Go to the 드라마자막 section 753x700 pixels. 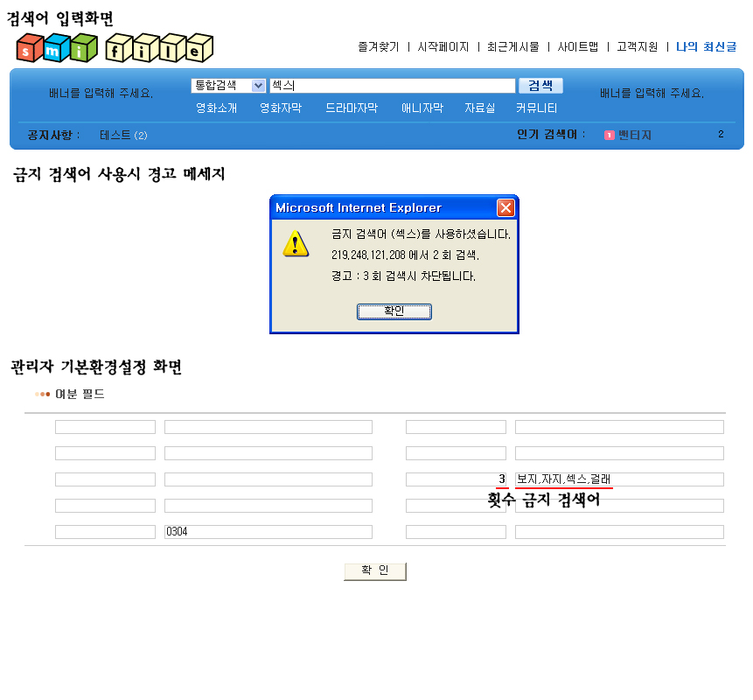pyautogui.click(x=352, y=108)
